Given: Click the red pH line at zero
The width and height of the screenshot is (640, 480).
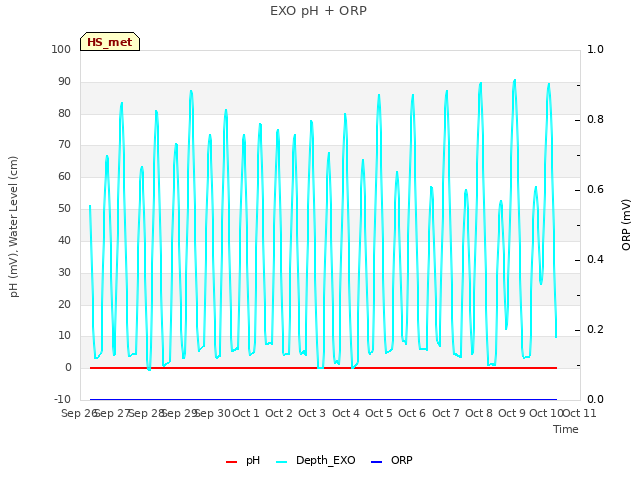Looking at the screenshot, I should pos(323,368).
